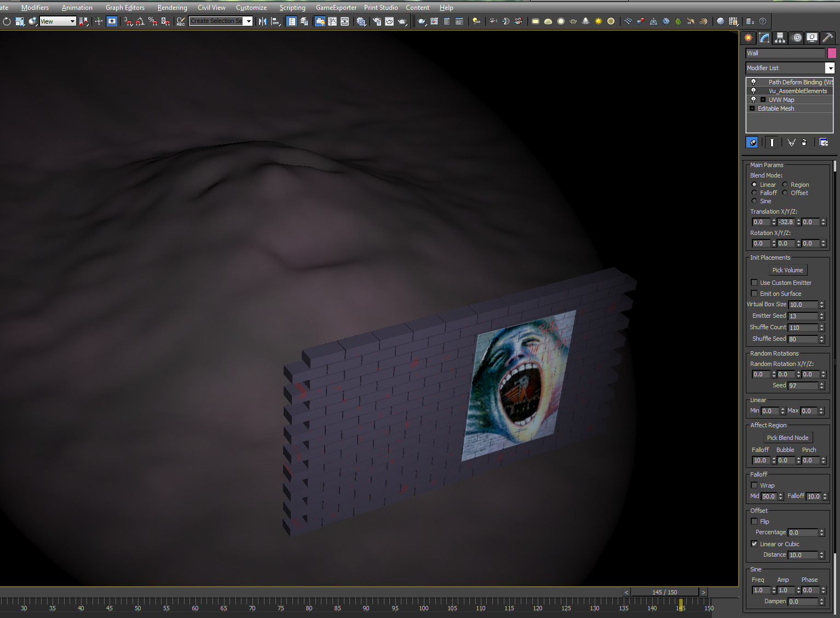Open the Graph Editors menu
Image resolution: width=840 pixels, height=618 pixels.
[125, 8]
